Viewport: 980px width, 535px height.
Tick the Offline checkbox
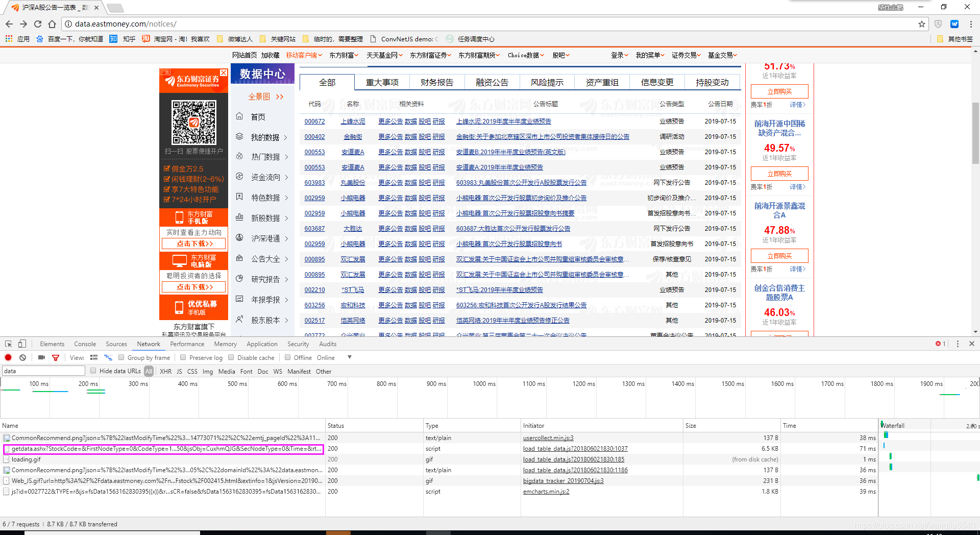coord(288,357)
